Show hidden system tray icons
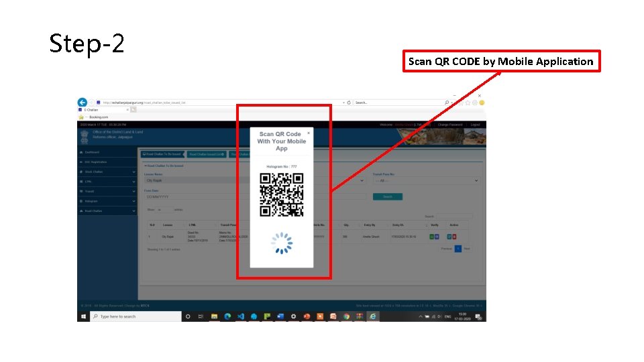644x362 pixels. [421, 316]
